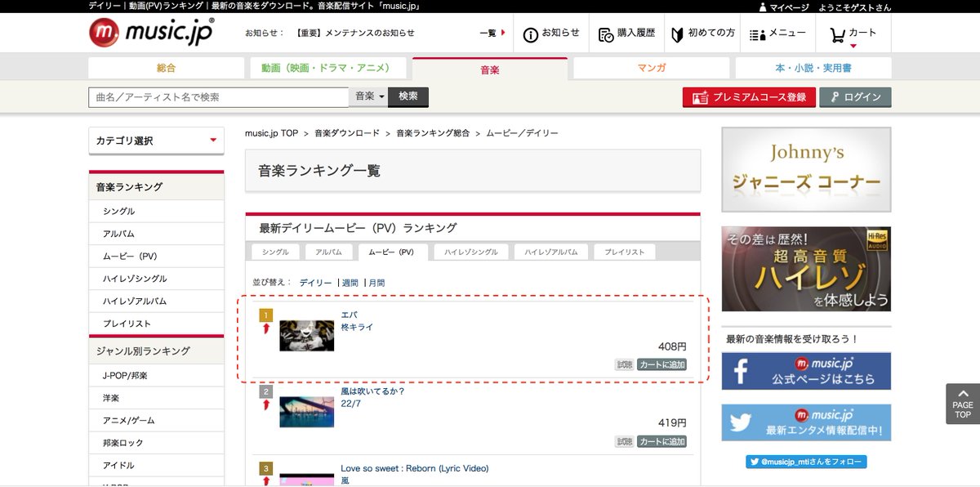Select 動画（映画・ドラマ・アニメ）tab
The image size is (980, 487).
(x=327, y=68)
